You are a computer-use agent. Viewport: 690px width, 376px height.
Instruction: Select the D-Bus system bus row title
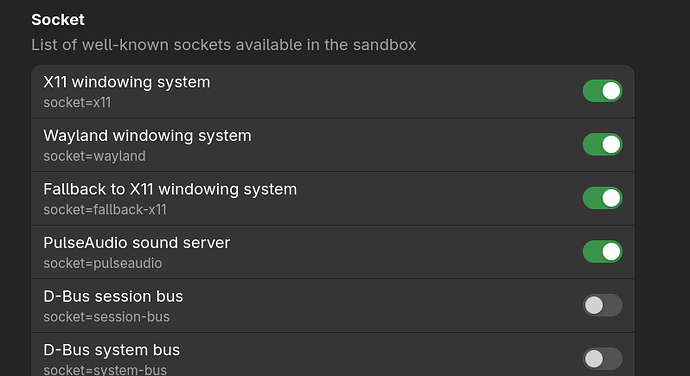[111, 350]
